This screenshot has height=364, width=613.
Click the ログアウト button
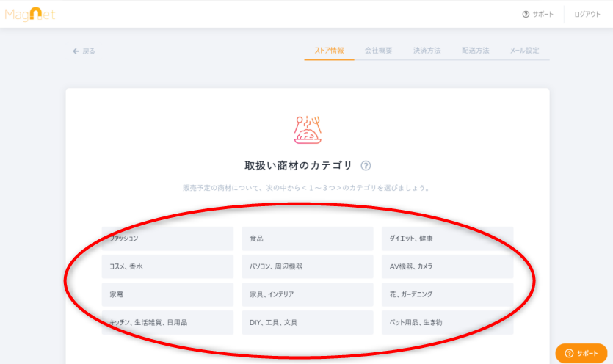(x=587, y=15)
